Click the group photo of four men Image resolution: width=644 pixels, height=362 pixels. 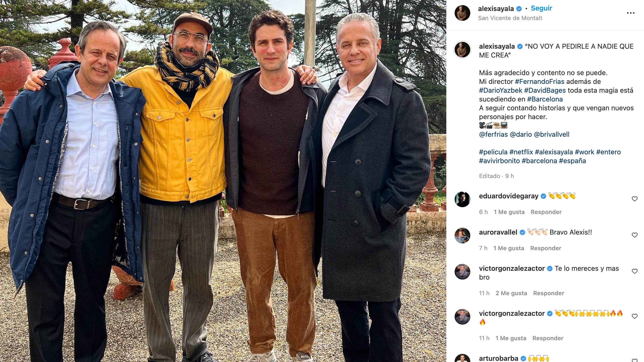pyautogui.click(x=223, y=181)
